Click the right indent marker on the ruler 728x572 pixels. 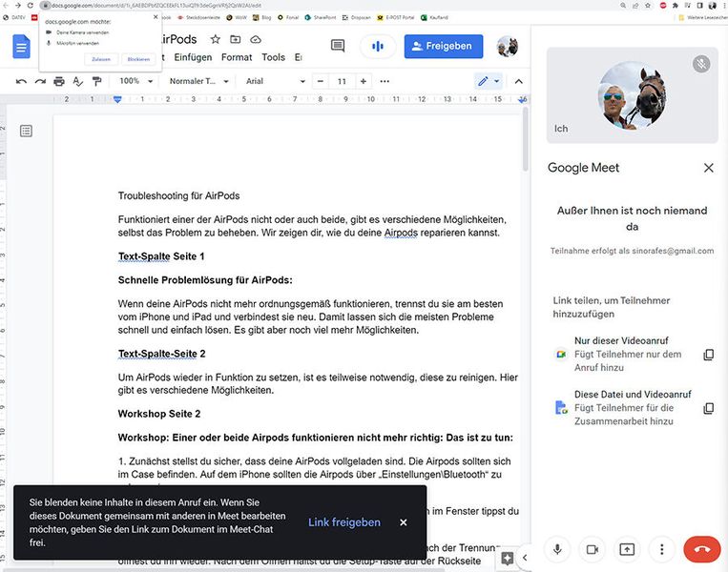tap(523, 99)
